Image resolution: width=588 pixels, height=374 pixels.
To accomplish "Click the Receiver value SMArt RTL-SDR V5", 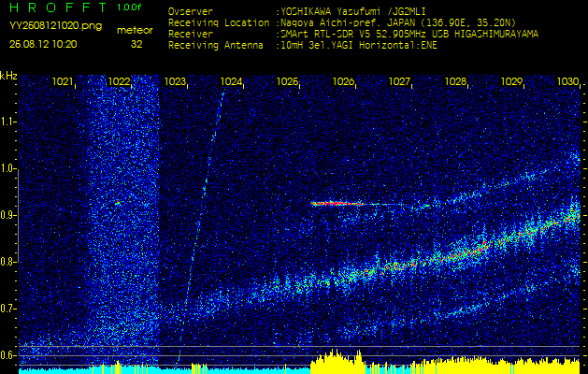I will (x=325, y=35).
